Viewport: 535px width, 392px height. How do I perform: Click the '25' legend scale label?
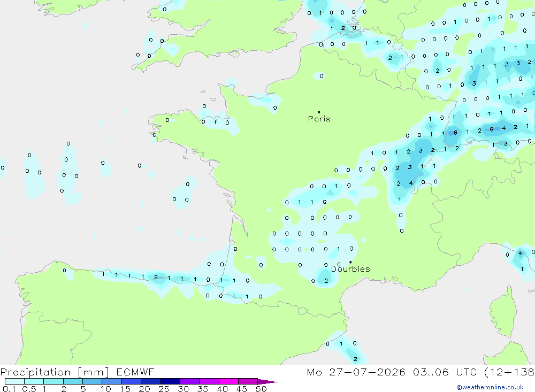[x=164, y=389]
